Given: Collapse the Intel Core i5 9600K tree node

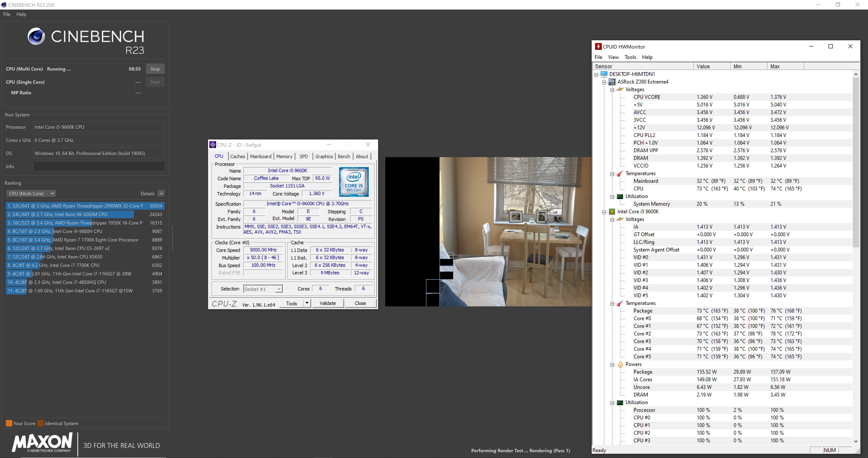Looking at the screenshot, I should pyautogui.click(x=604, y=212).
